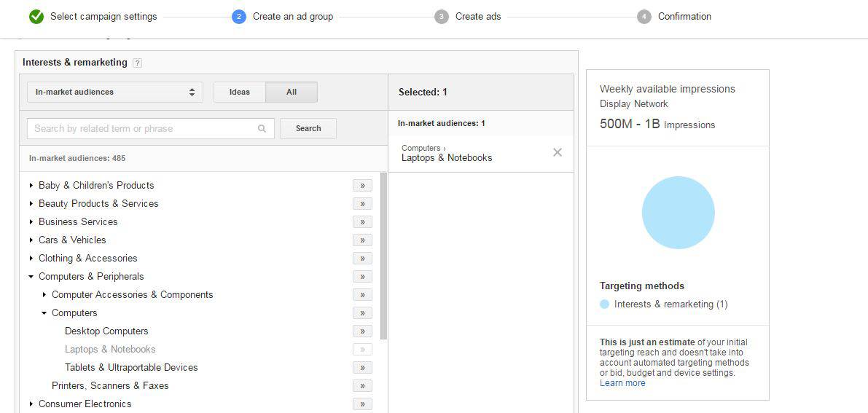Click 'Targeting methods' heading
The height and width of the screenshot is (413, 868).
(642, 286)
